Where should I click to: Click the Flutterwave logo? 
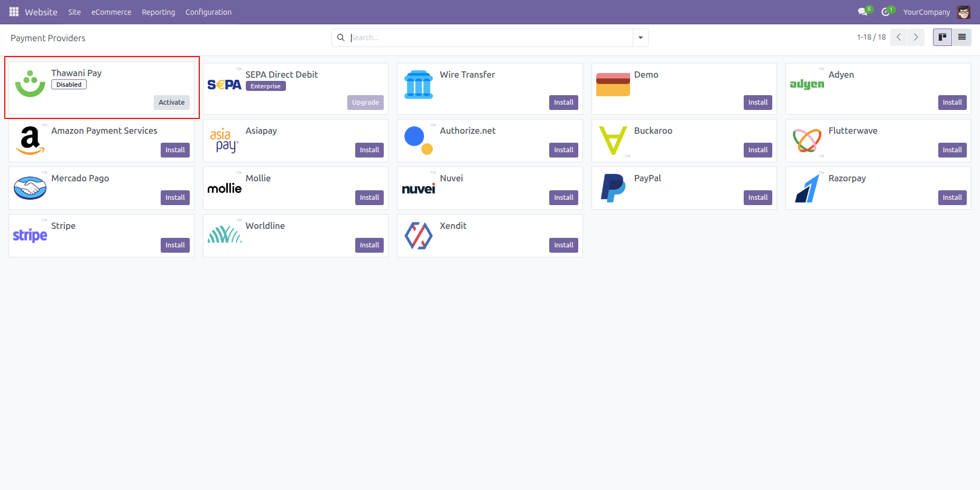[807, 140]
